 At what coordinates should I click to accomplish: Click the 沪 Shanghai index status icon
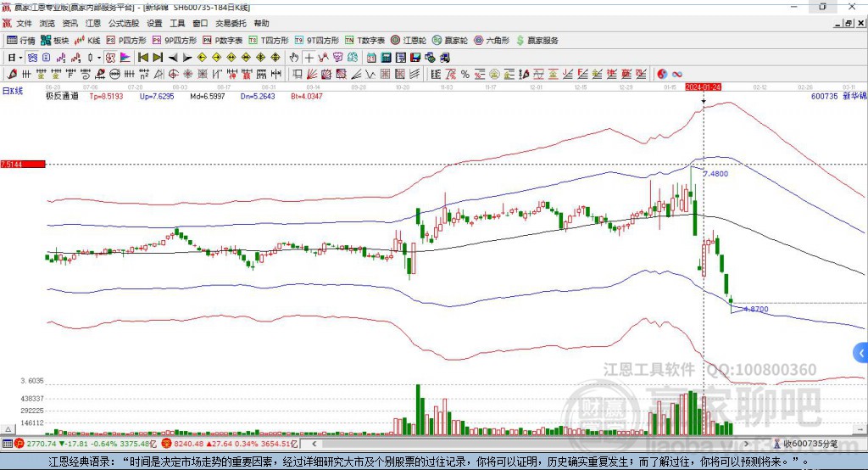pyautogui.click(x=19, y=444)
